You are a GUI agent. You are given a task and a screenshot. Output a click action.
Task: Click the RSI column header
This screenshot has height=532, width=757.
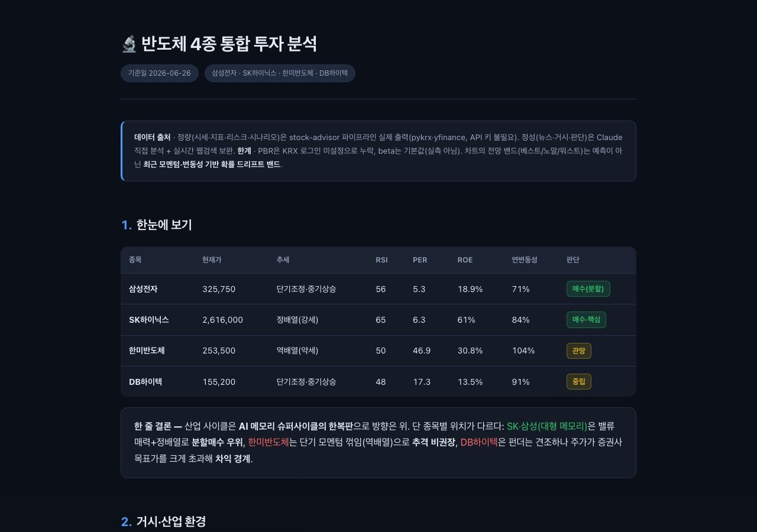pyautogui.click(x=381, y=260)
